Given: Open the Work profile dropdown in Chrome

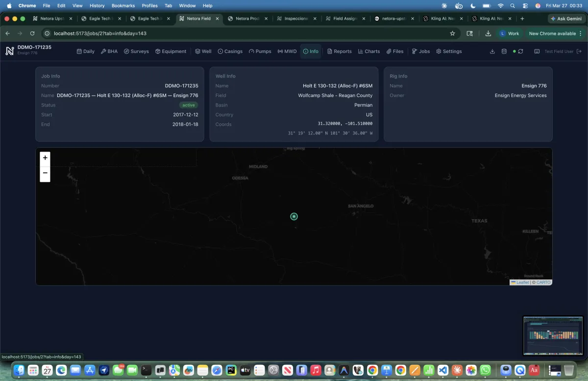Looking at the screenshot, I should (510, 33).
